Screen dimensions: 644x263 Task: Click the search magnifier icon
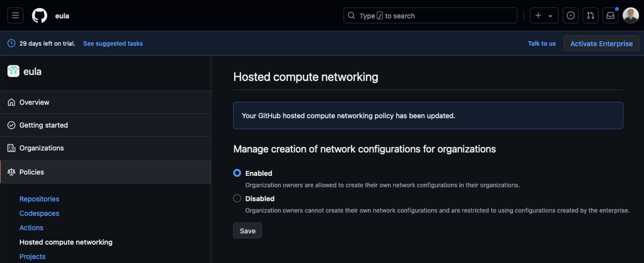[x=351, y=15]
